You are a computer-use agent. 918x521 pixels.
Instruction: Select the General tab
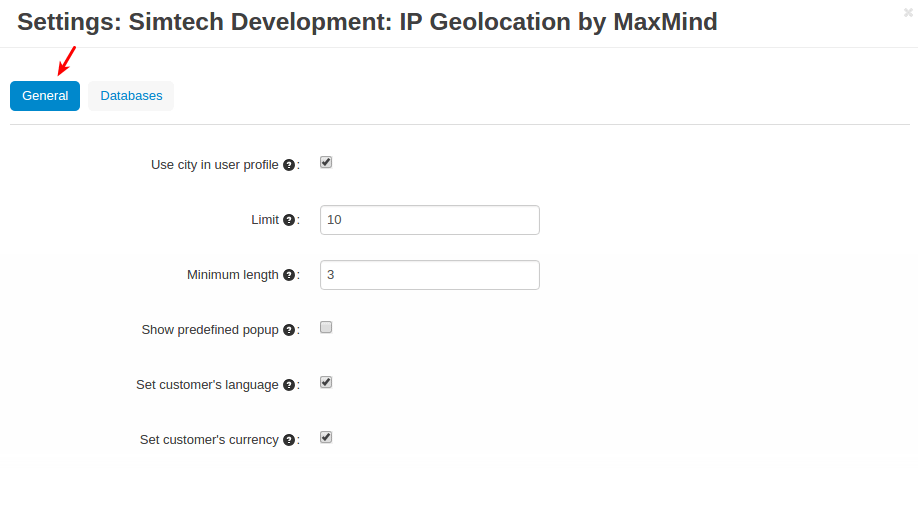pos(45,96)
